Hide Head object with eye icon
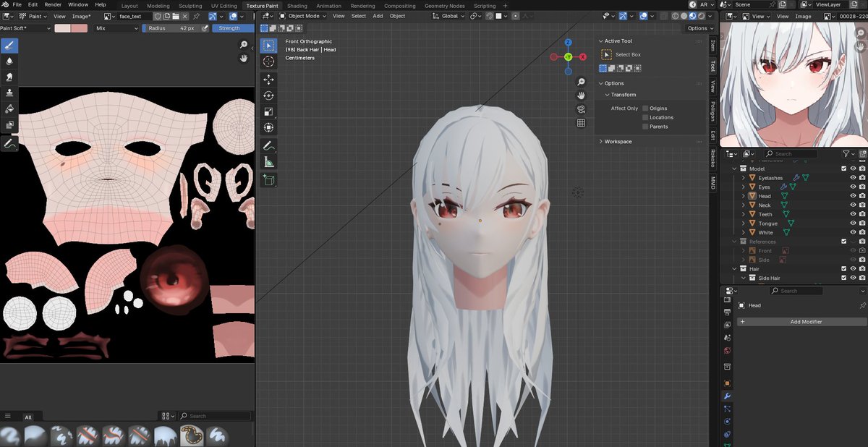The image size is (868, 447). click(853, 196)
